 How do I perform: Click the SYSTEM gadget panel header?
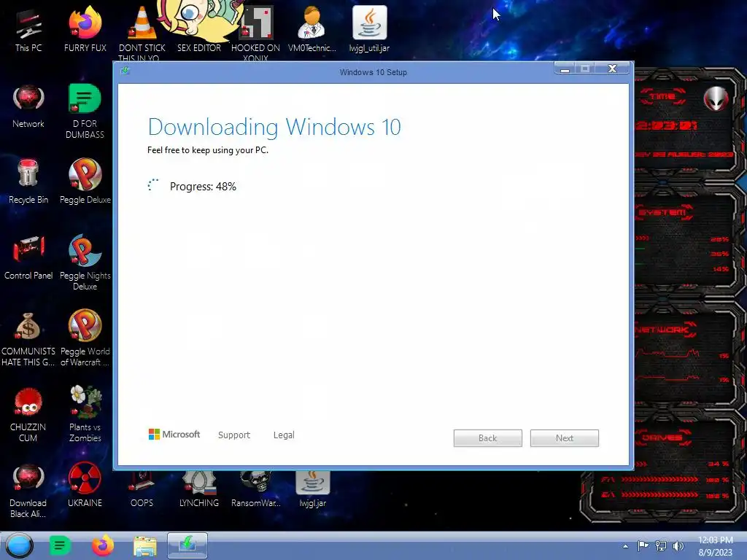662,212
